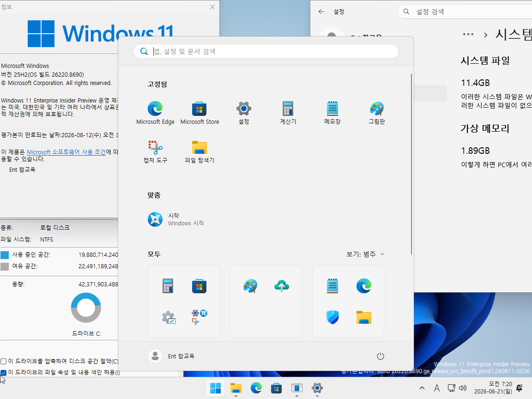Image resolution: width=532 pixels, height=399 pixels.
Task: Open the volume icon in system tray
Action: click(462, 388)
